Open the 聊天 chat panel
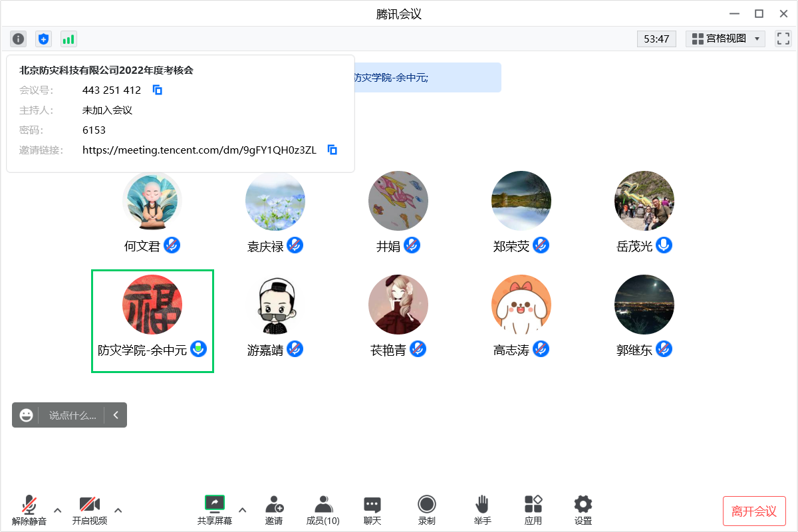The image size is (798, 532). pos(372,511)
